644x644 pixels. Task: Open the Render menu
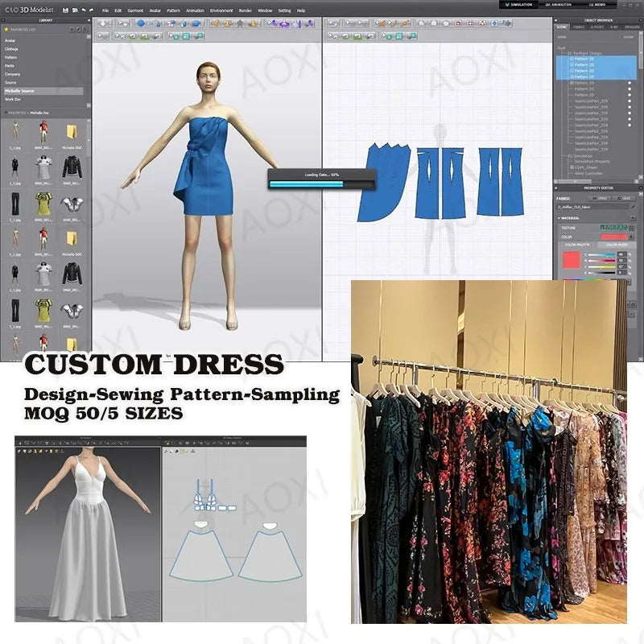[246, 10]
